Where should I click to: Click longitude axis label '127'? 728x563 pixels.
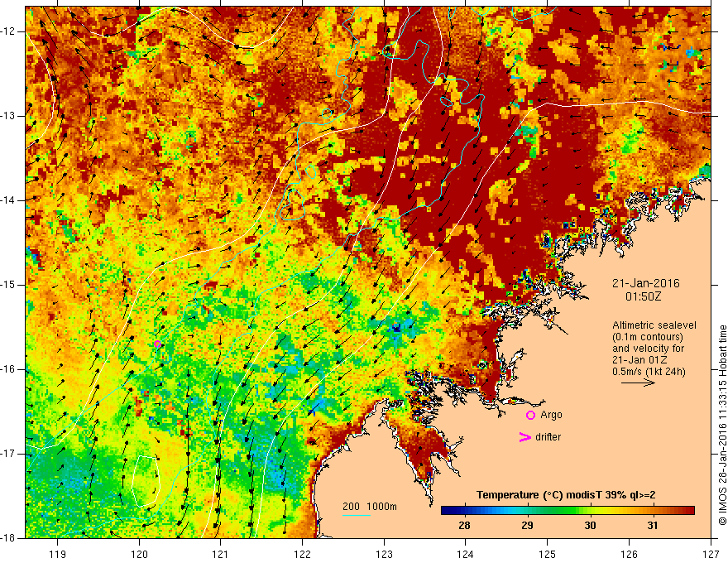pyautogui.click(x=711, y=554)
